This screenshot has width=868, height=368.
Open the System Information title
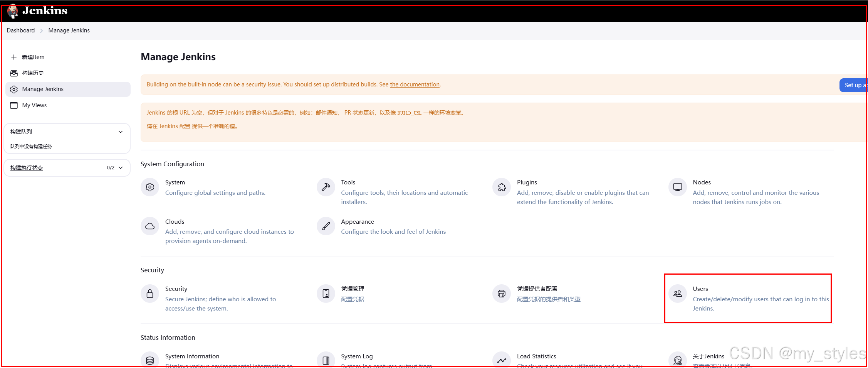coord(192,356)
